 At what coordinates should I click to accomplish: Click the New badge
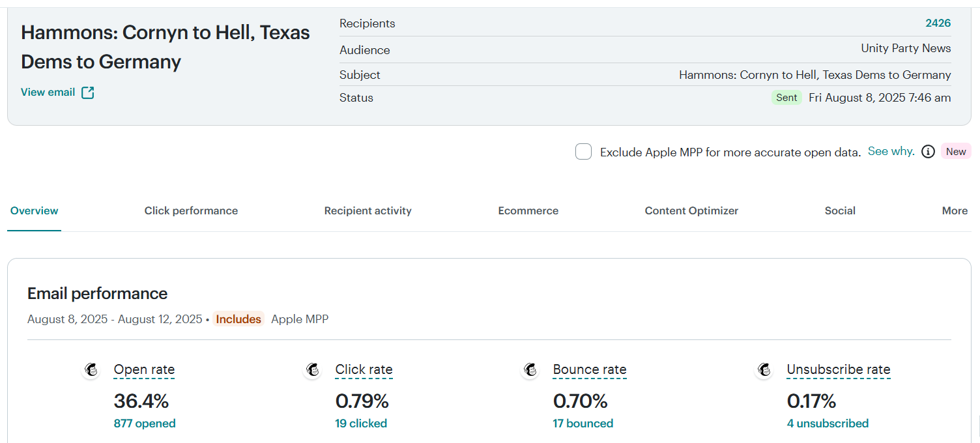click(956, 152)
